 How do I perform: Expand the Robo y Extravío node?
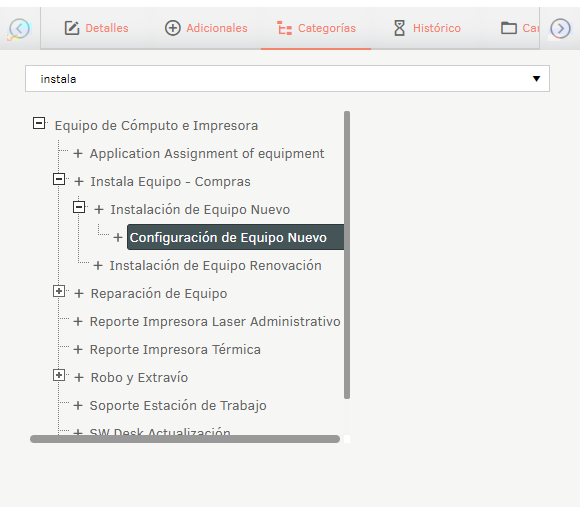tap(59, 375)
